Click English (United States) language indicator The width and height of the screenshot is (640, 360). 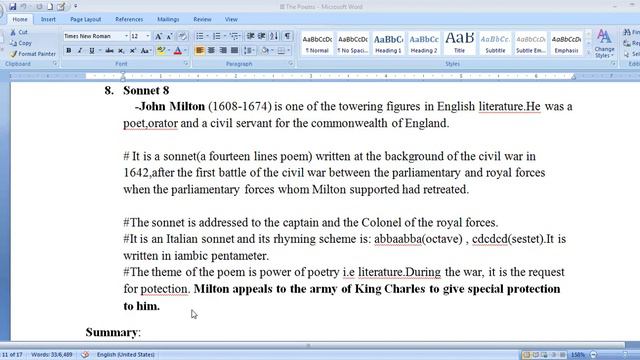click(x=126, y=355)
